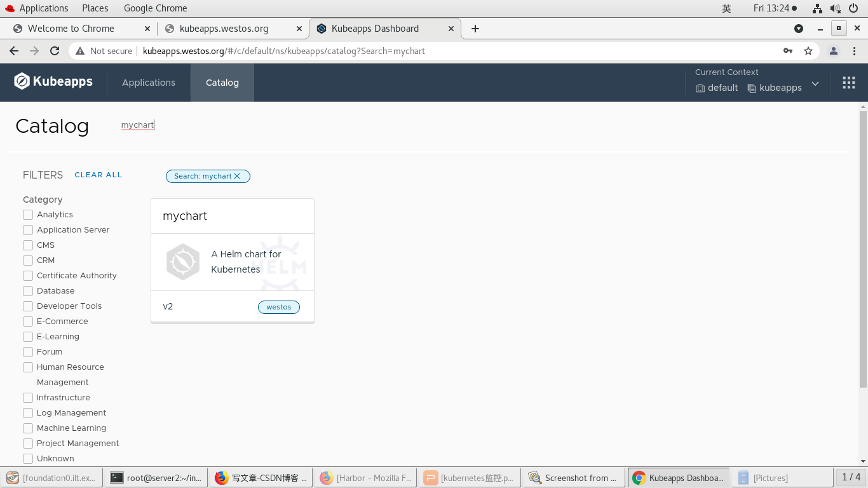Check the Unknown category filter
This screenshot has height=488, width=868.
click(x=28, y=459)
